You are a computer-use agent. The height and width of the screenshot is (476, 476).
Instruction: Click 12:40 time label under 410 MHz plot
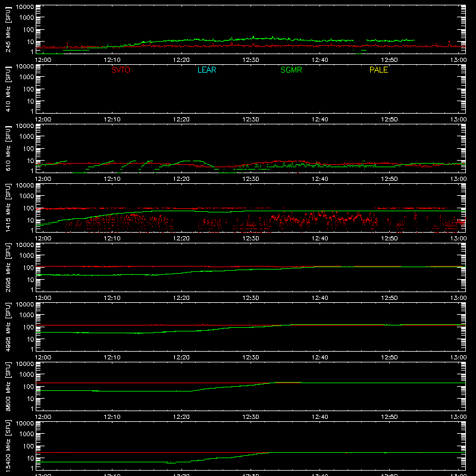coord(320,120)
